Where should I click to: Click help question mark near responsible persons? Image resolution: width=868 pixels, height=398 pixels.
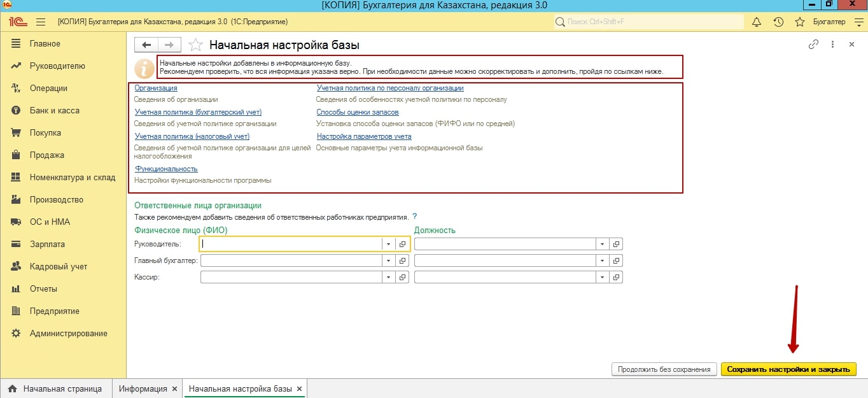pyautogui.click(x=414, y=217)
